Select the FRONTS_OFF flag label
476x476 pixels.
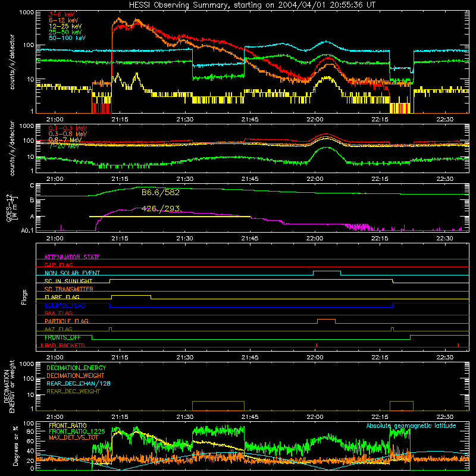coord(62,337)
